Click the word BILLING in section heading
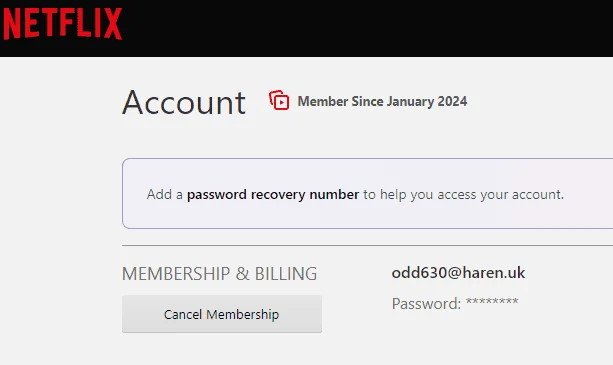Image resolution: width=613 pixels, height=365 pixels. 286,274
